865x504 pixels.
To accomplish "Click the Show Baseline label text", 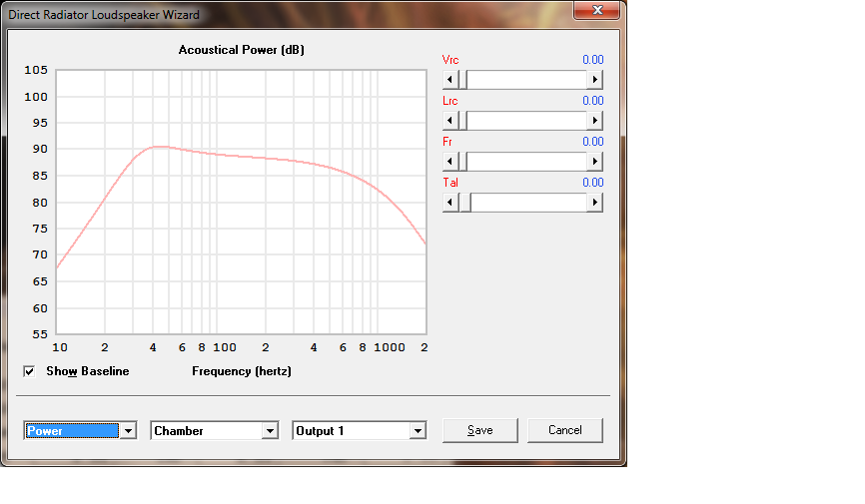I will pos(88,371).
